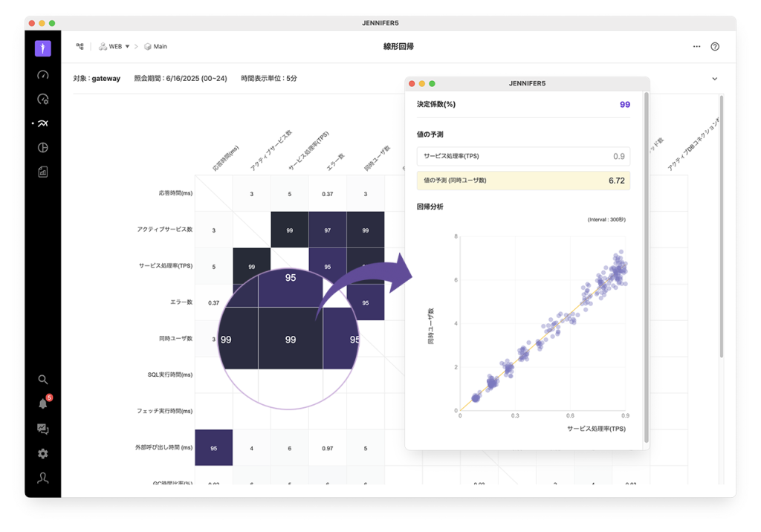Viewport: 761px width, 532px height.
Task: Collapse the query conditions chevron
Action: [x=715, y=79]
